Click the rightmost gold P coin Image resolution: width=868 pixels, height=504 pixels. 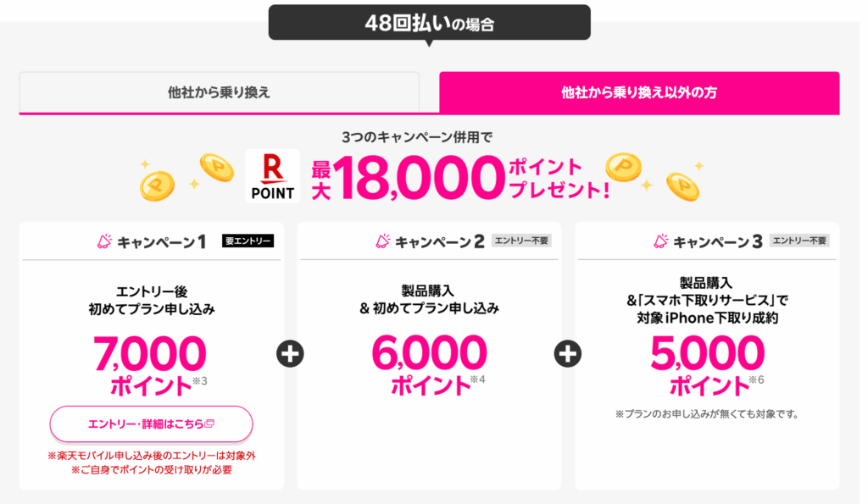[683, 186]
